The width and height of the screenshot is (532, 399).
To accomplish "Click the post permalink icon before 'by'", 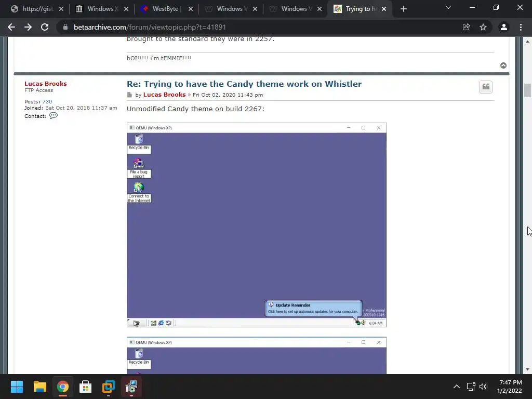I will pyautogui.click(x=129, y=95).
